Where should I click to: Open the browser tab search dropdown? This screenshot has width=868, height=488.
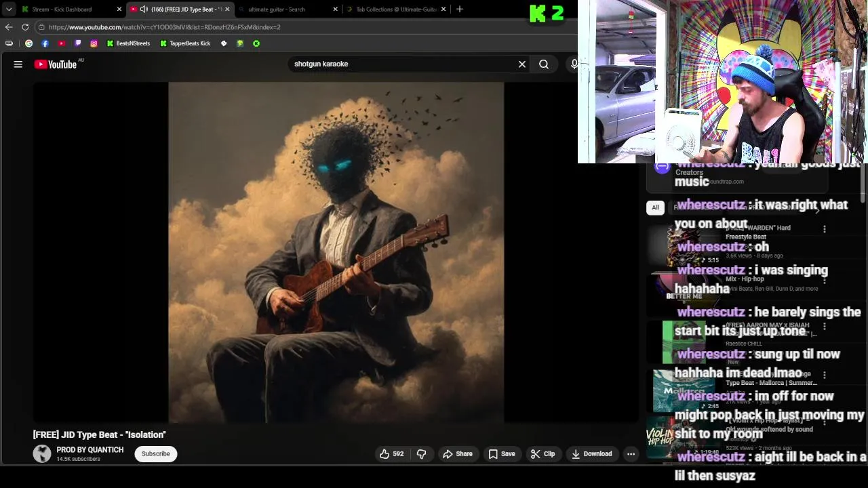tap(9, 9)
